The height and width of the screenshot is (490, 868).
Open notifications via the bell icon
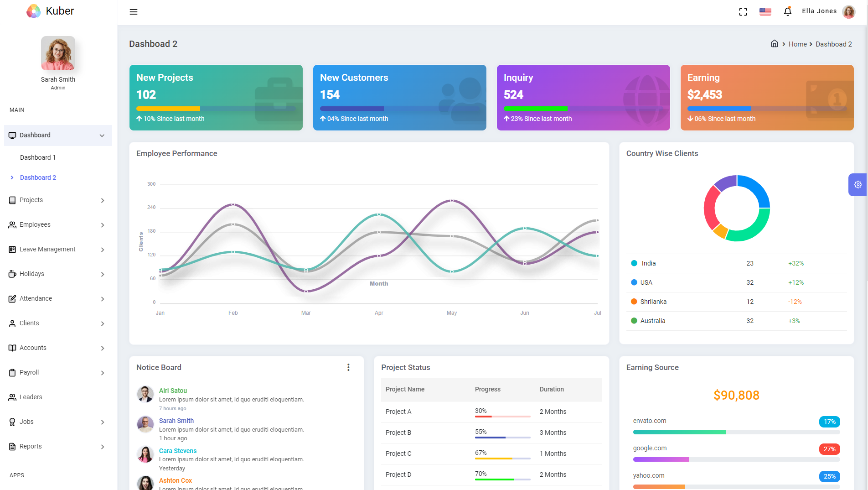pyautogui.click(x=787, y=11)
